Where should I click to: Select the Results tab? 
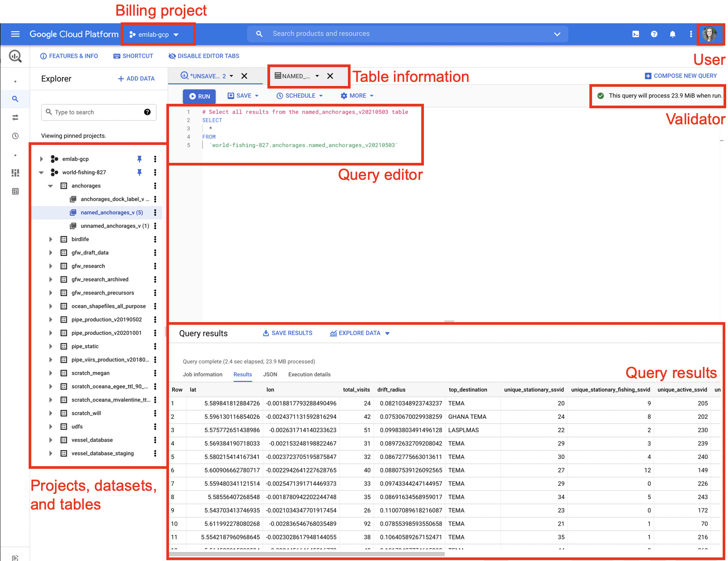[x=243, y=374]
